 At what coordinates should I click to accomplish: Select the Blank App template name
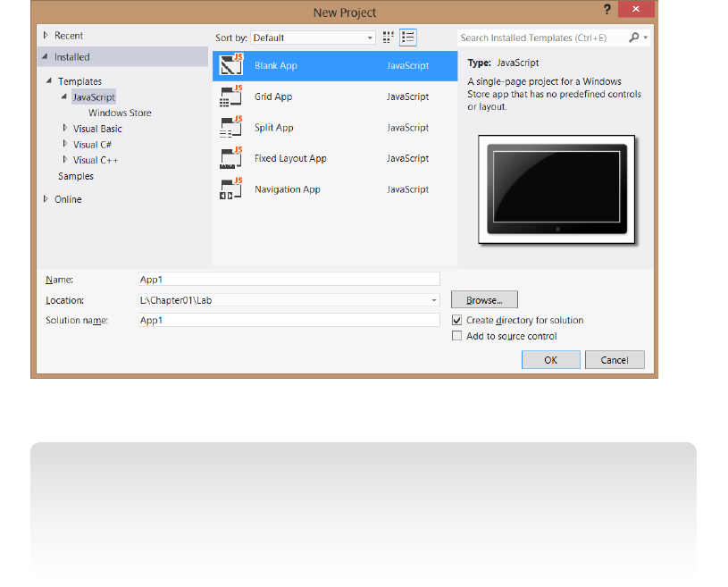click(276, 65)
